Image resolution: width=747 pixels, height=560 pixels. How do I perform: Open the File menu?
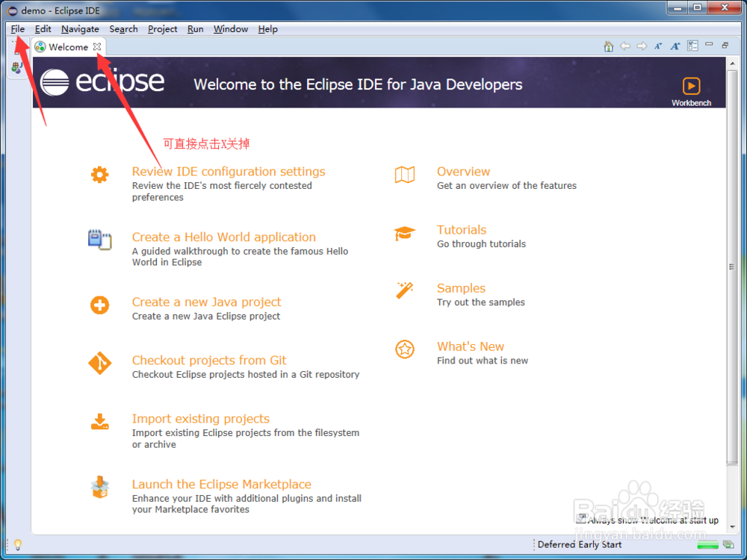pos(18,29)
